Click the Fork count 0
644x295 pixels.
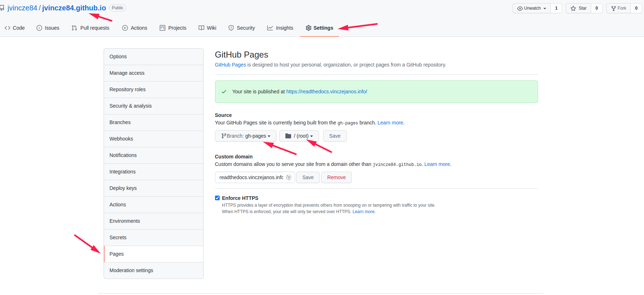[x=636, y=8]
